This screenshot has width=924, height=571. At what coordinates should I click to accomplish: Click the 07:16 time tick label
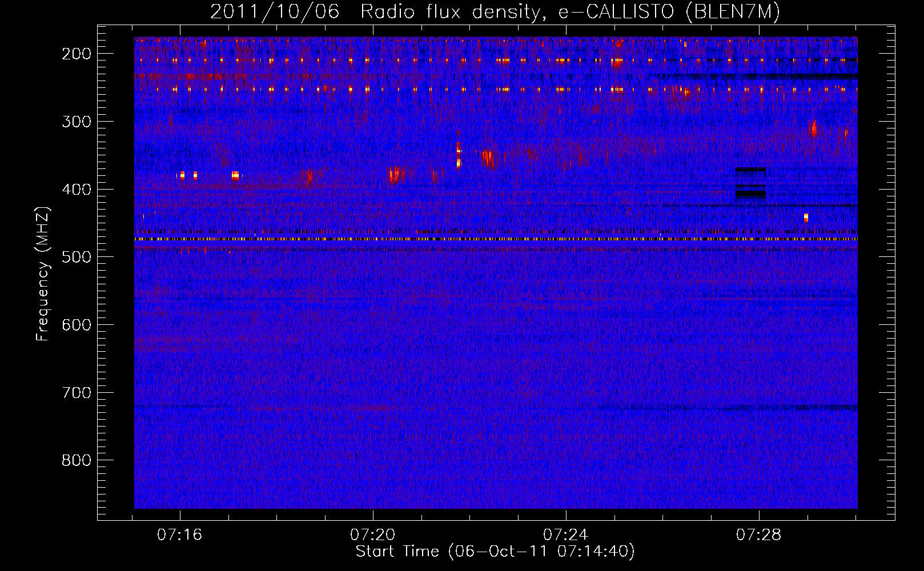click(180, 535)
